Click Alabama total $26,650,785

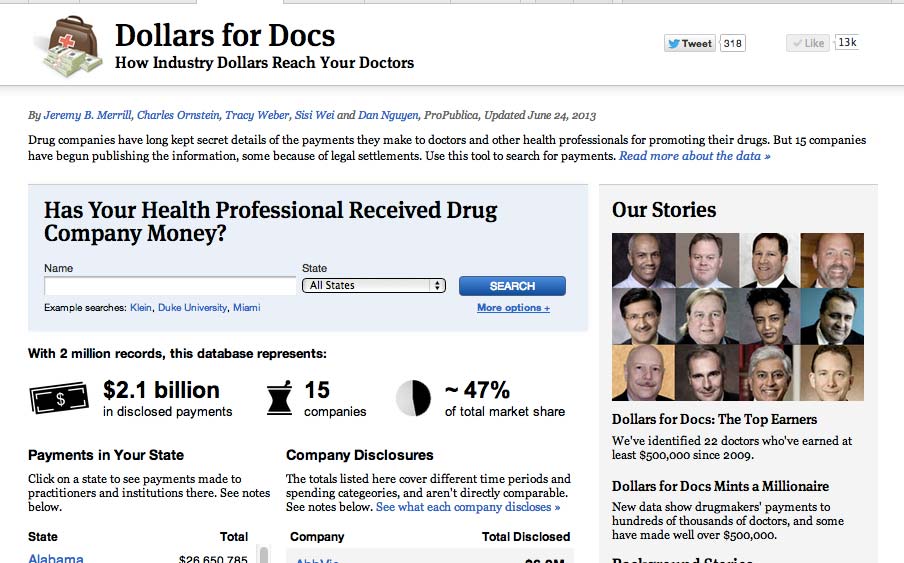(x=213, y=558)
